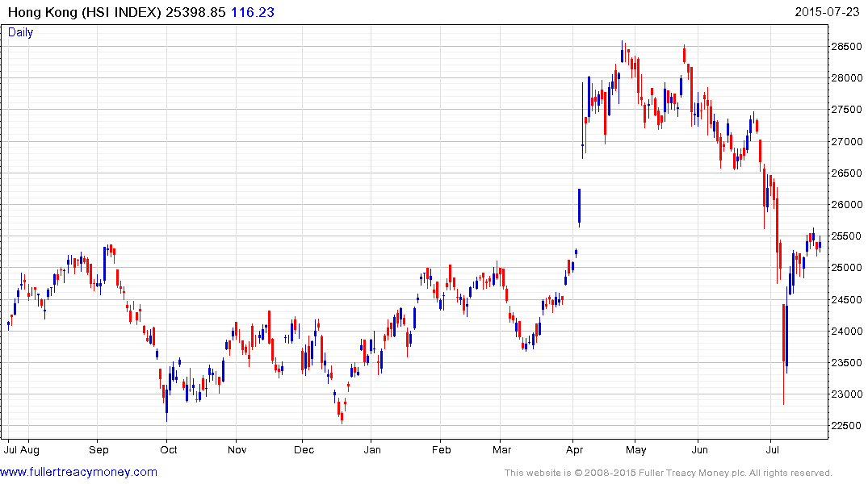Click the 23000 price axis label
The width and height of the screenshot is (868, 484).
846,394
